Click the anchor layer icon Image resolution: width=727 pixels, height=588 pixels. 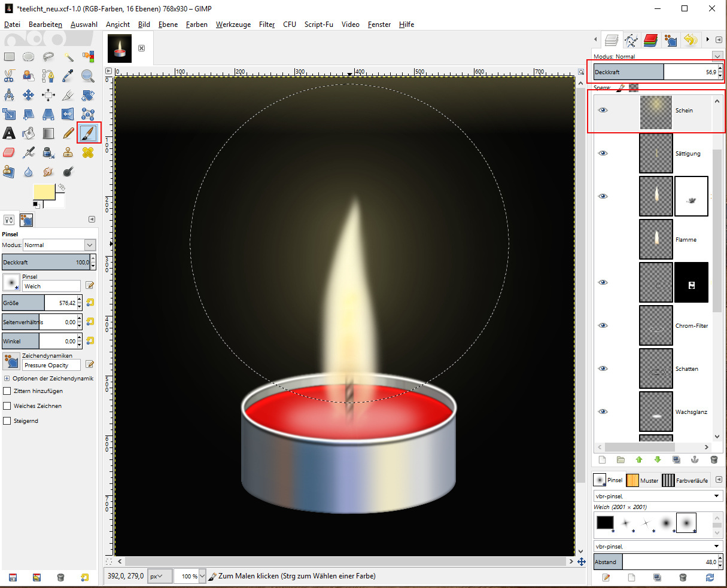(x=695, y=459)
